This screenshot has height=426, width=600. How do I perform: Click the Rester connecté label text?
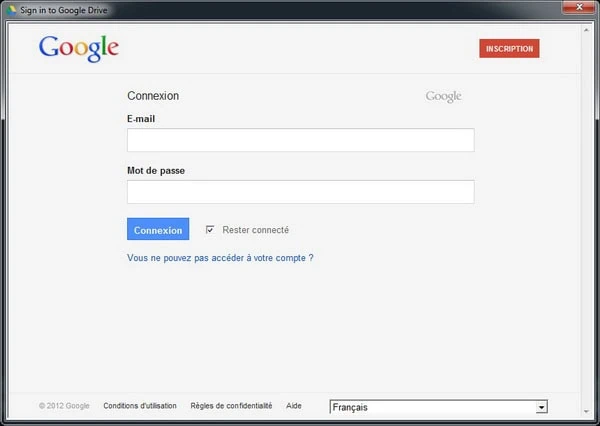[255, 230]
